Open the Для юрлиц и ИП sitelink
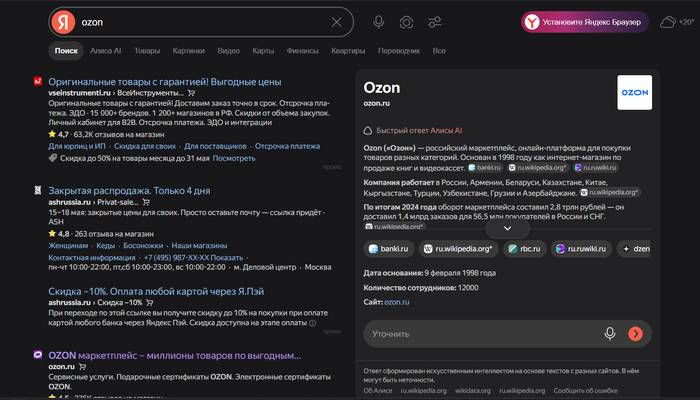Viewport: 700px width, 400px height. click(77, 146)
